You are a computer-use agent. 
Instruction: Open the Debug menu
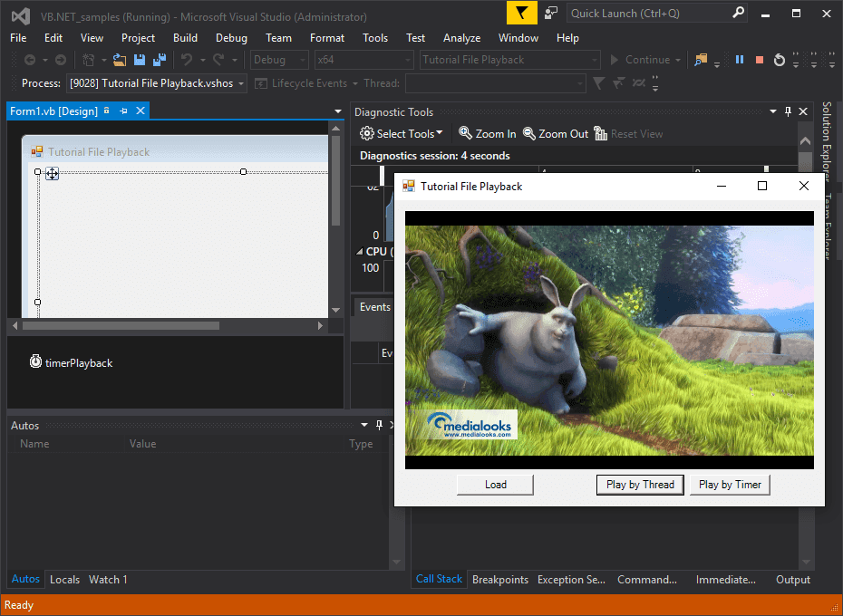point(231,38)
